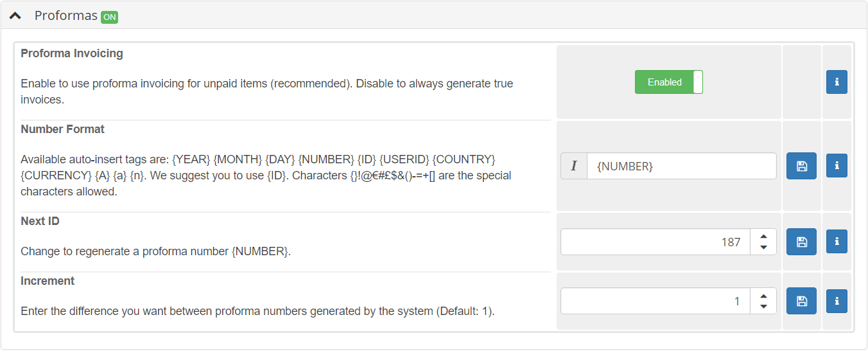The image size is (868, 351).
Task: Disable the Proforma Invoicing Enabled switch
Action: click(x=669, y=82)
